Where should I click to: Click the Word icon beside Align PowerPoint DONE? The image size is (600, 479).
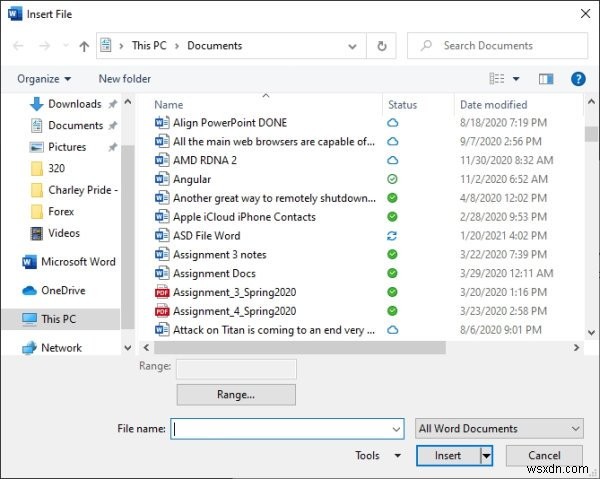[x=162, y=122]
